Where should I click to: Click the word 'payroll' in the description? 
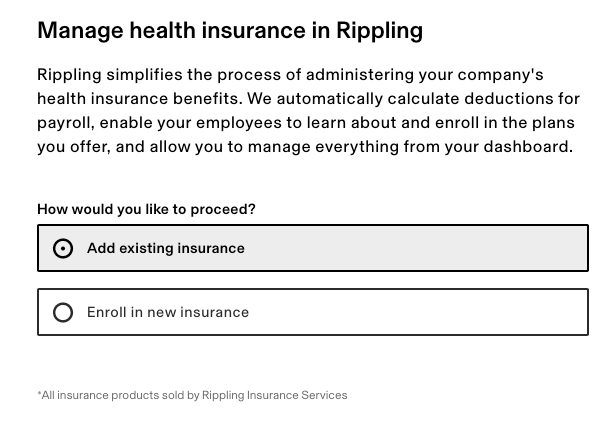pyautogui.click(x=65, y=123)
